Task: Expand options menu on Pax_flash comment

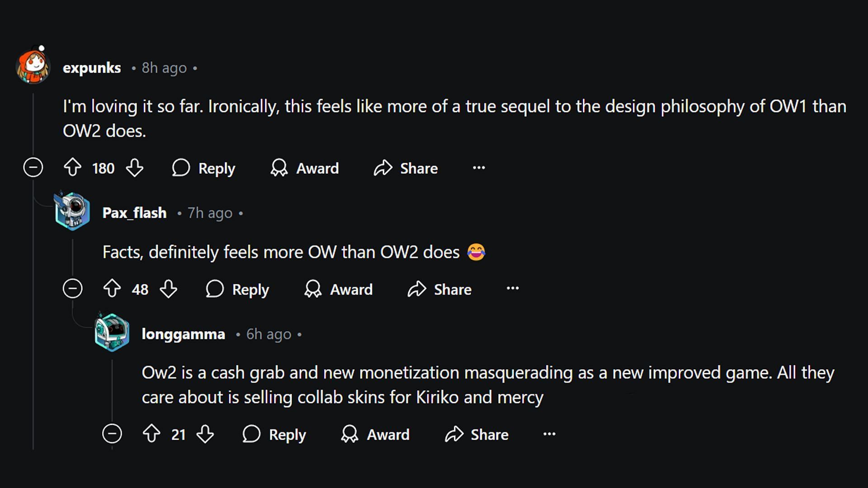Action: 512,288
